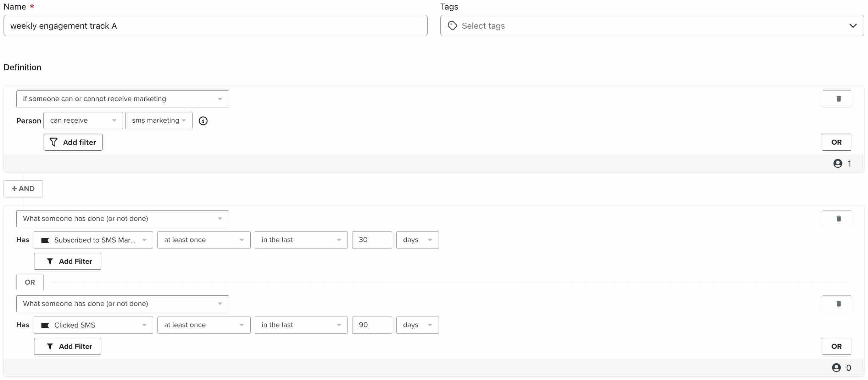Click the + AND button

pyautogui.click(x=23, y=189)
